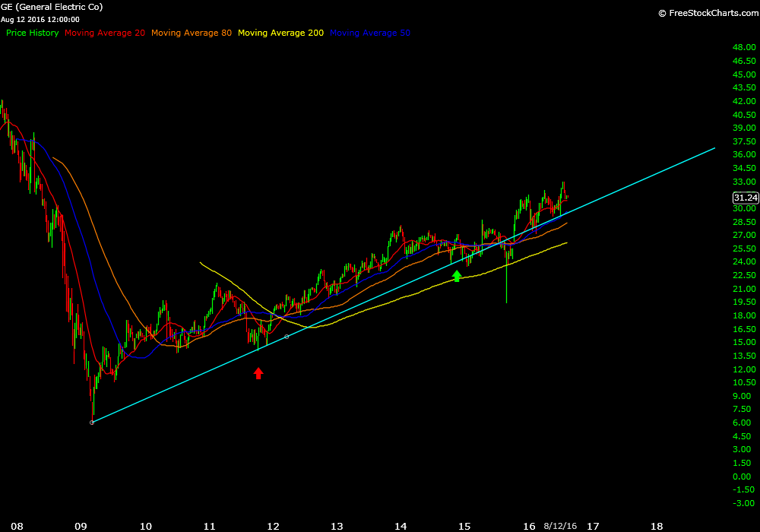Viewport: 760px width, 532px height.
Task: Click the cyan trendline's upper right end
Action: click(x=714, y=149)
